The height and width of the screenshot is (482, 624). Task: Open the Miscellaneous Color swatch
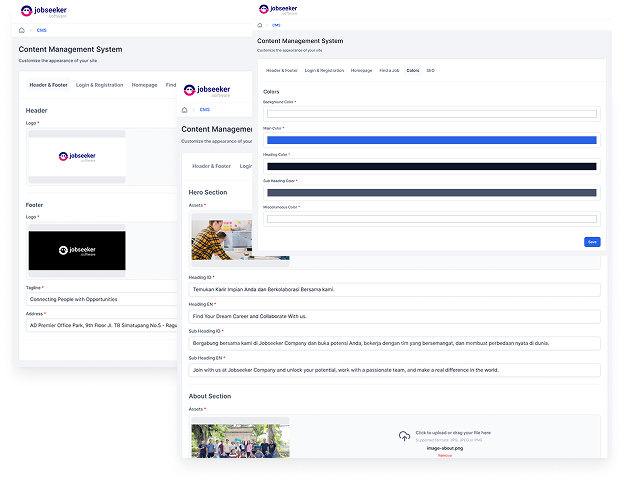(x=432, y=219)
